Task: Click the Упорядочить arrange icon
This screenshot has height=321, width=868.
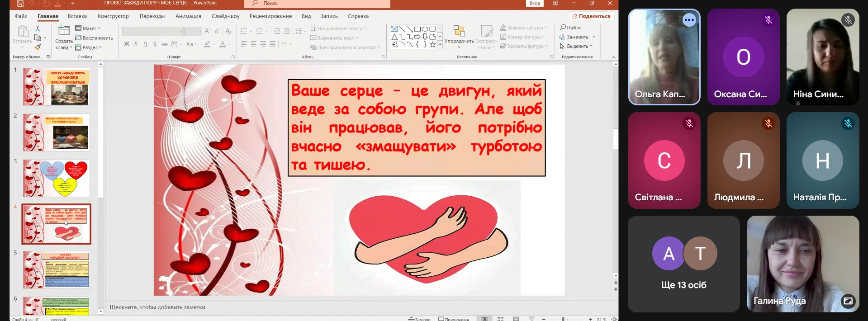Action: [459, 31]
